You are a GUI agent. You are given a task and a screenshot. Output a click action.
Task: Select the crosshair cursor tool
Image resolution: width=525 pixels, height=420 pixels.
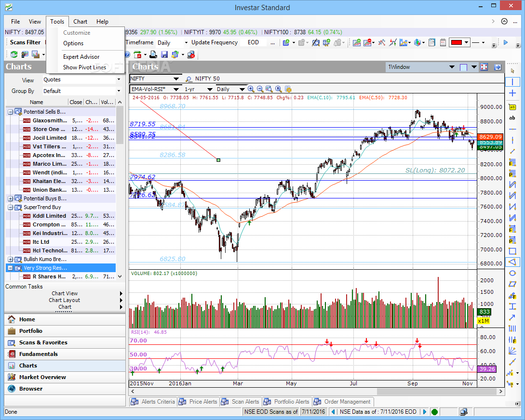tap(512, 93)
